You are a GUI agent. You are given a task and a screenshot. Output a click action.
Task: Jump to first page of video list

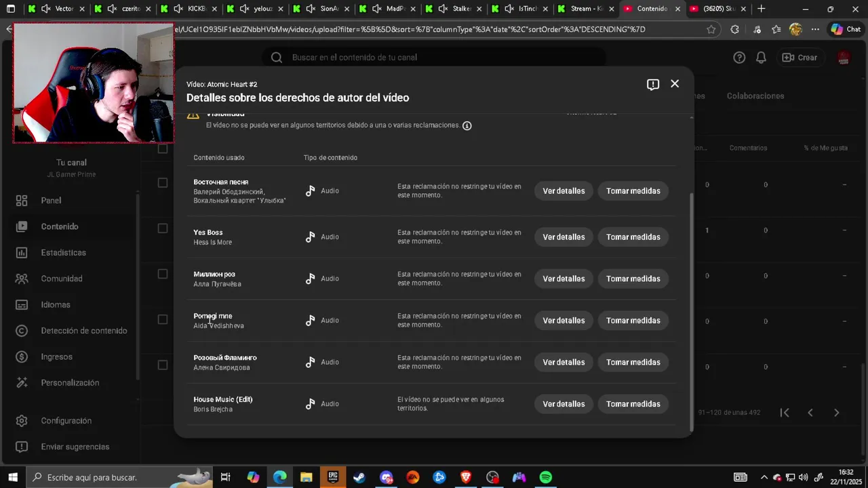[x=785, y=412]
